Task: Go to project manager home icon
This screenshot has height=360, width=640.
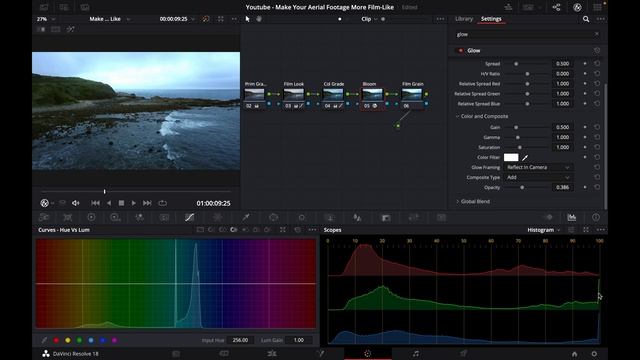Action: click(x=575, y=354)
